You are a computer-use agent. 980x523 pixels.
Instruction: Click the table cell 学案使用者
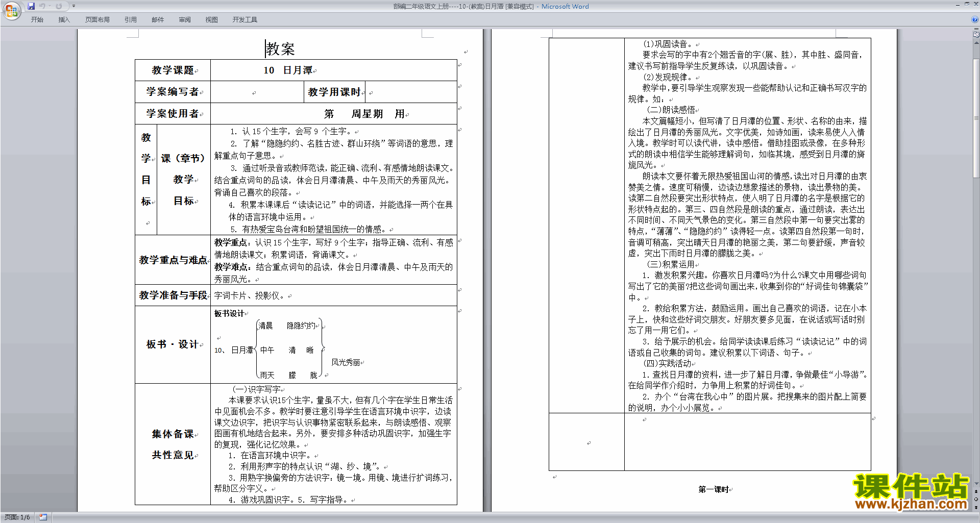173,114
